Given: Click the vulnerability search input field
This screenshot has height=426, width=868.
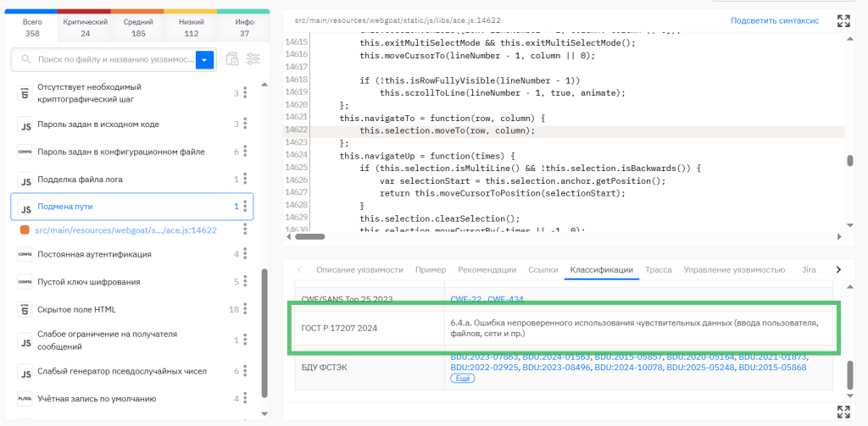Looking at the screenshot, I should coord(115,59).
